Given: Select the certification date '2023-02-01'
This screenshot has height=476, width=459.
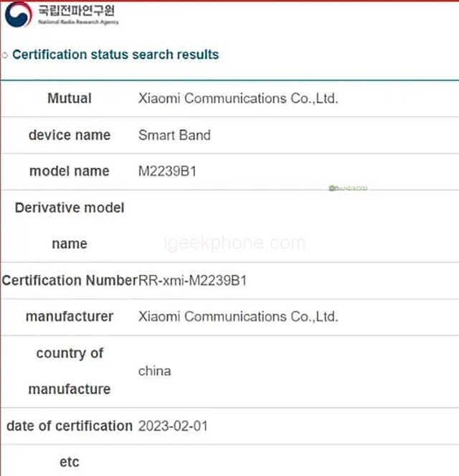Looking at the screenshot, I should [x=174, y=426].
